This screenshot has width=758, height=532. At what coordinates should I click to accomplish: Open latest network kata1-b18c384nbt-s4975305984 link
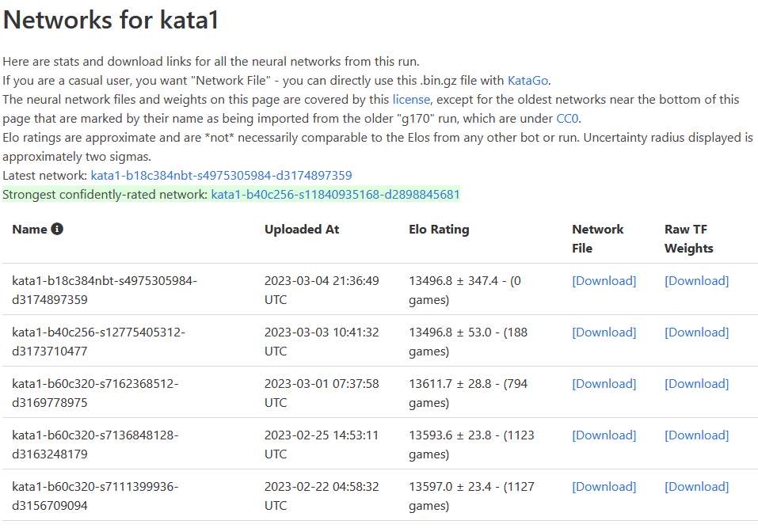pyautogui.click(x=222, y=176)
